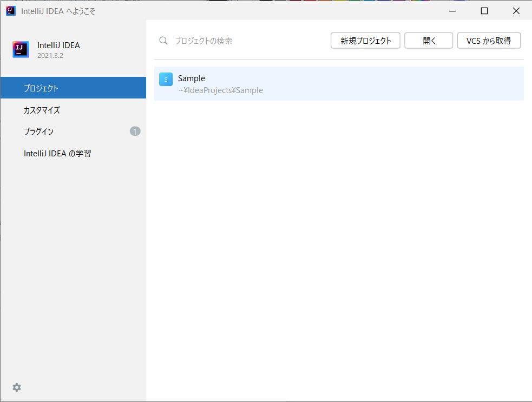Open the Sample project entry
532x402 pixels.
coord(339,84)
